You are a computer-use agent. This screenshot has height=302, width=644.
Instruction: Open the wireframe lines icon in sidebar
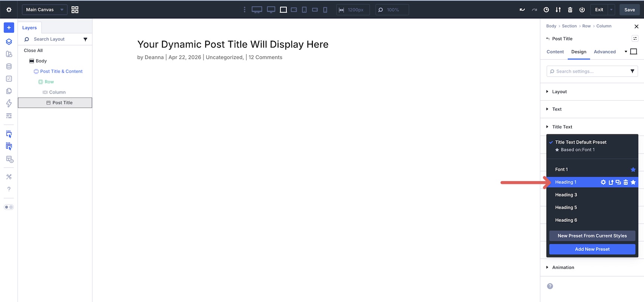click(x=9, y=116)
